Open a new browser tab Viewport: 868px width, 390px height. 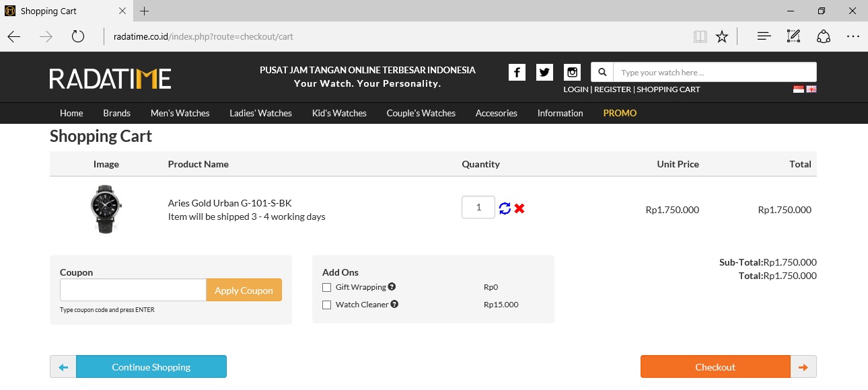tap(144, 11)
